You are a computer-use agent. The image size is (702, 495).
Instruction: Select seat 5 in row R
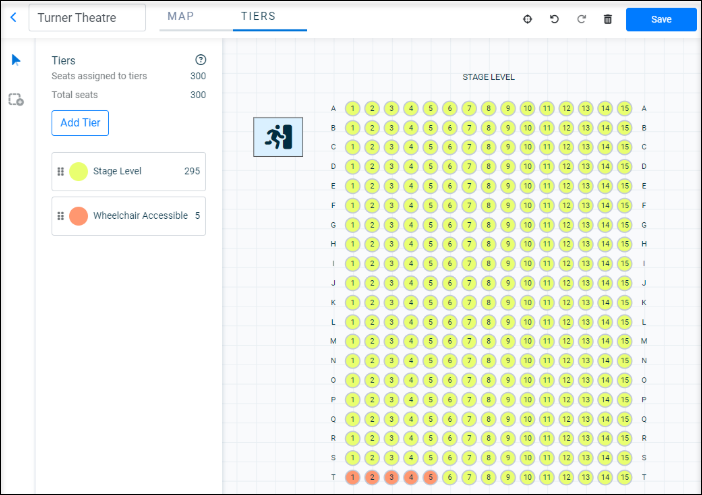[x=430, y=438]
